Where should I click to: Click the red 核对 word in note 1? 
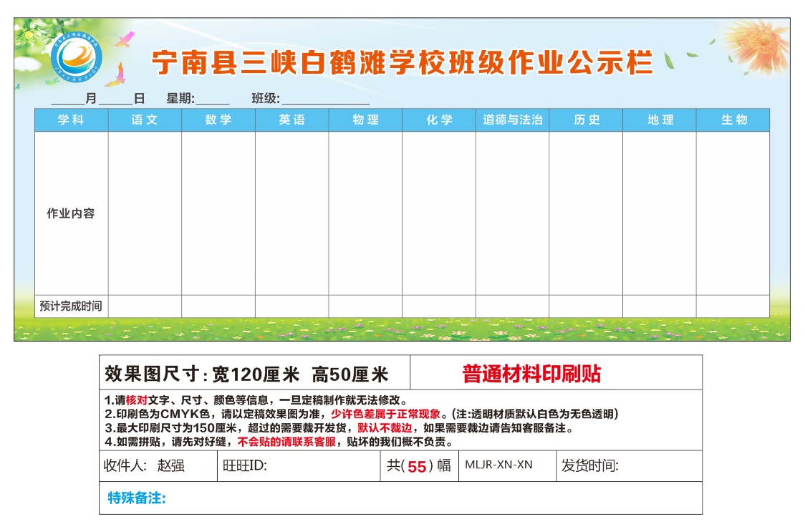[137, 400]
